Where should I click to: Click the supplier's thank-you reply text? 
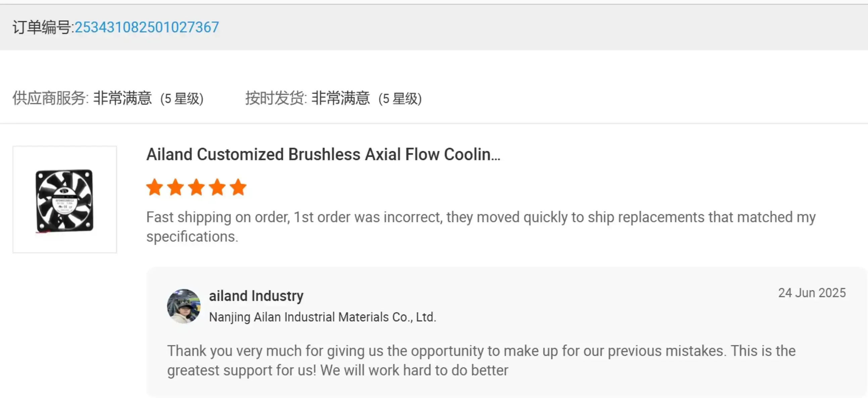point(481,361)
